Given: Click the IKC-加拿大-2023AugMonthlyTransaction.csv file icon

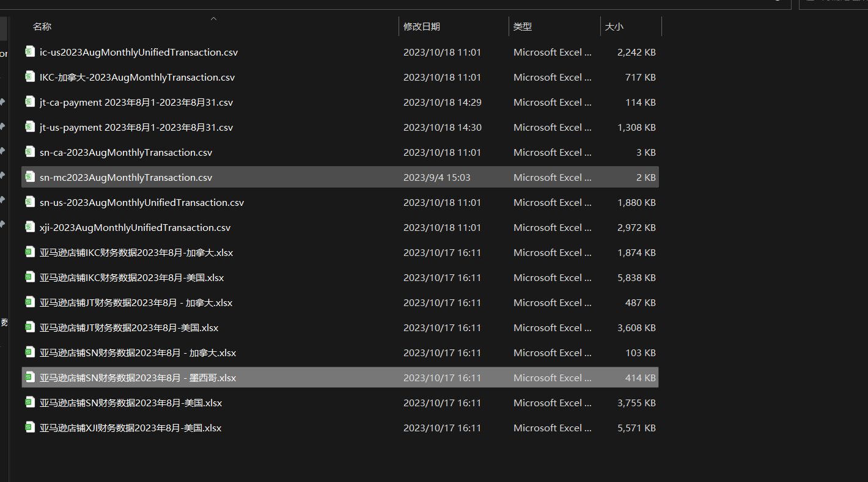Looking at the screenshot, I should tap(30, 77).
